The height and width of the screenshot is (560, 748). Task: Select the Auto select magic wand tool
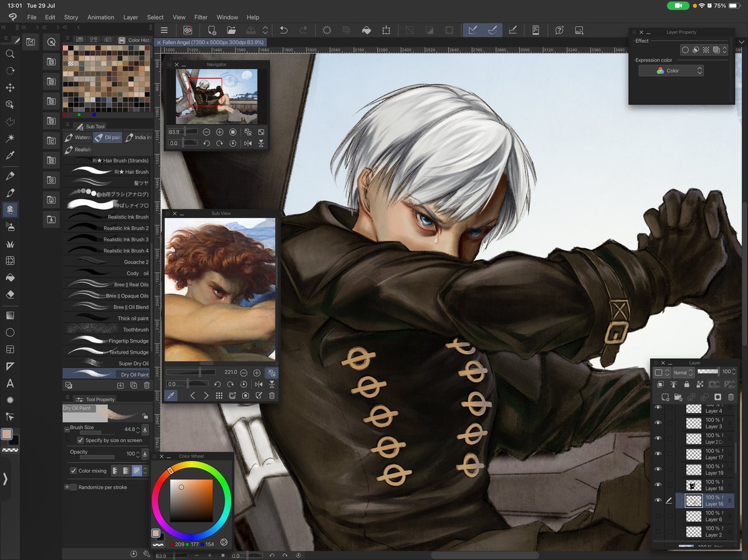10,138
